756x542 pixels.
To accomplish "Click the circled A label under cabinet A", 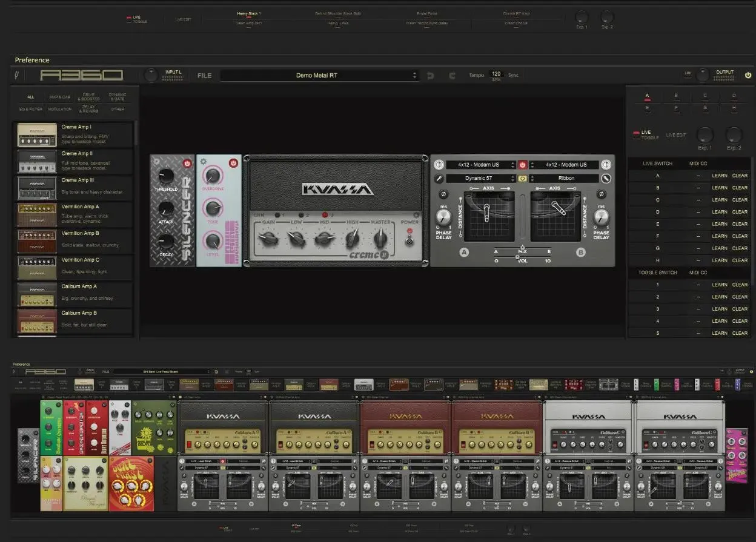I will click(465, 253).
